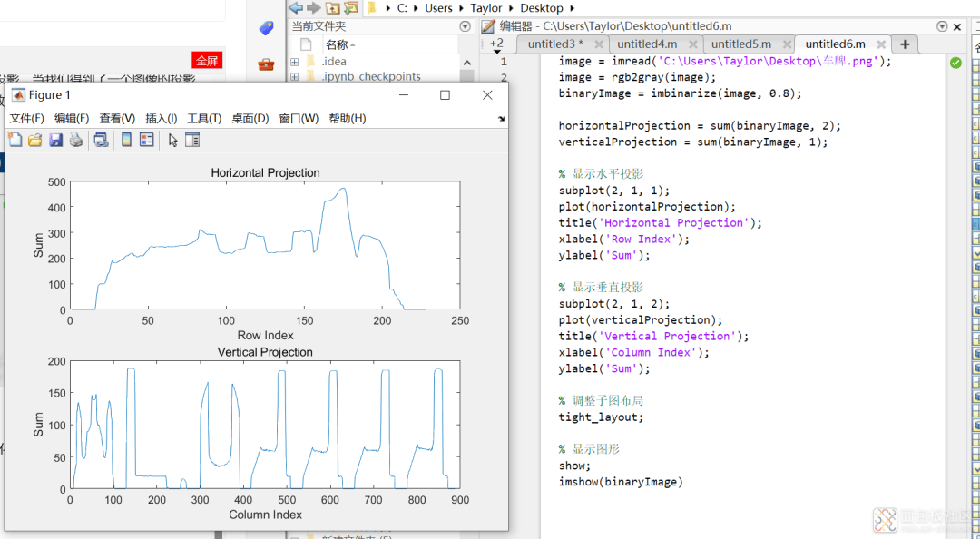Dock Figure 1 using the small arrow icon
Screen dimensions: 980x539
[501, 119]
